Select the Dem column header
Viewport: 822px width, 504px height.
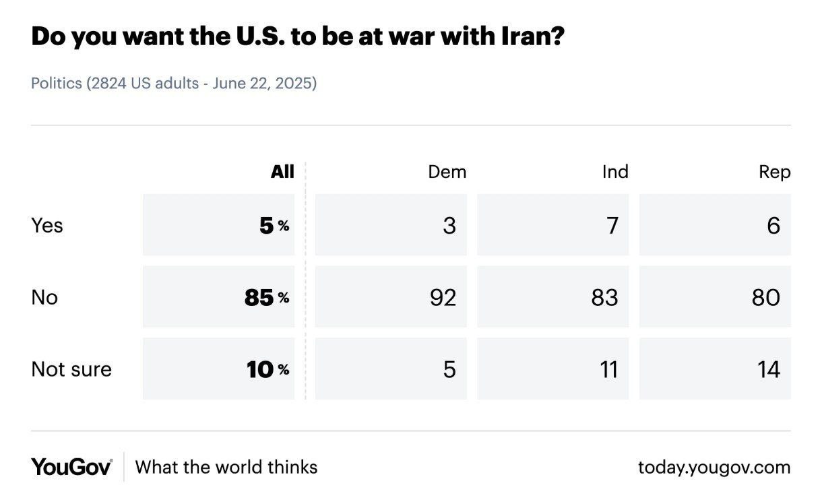(447, 172)
